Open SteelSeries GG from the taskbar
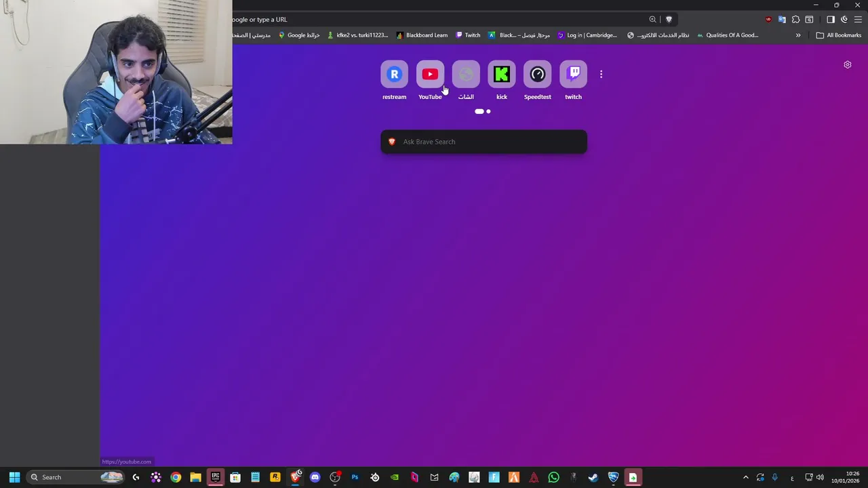868x488 pixels. pyautogui.click(x=375, y=477)
